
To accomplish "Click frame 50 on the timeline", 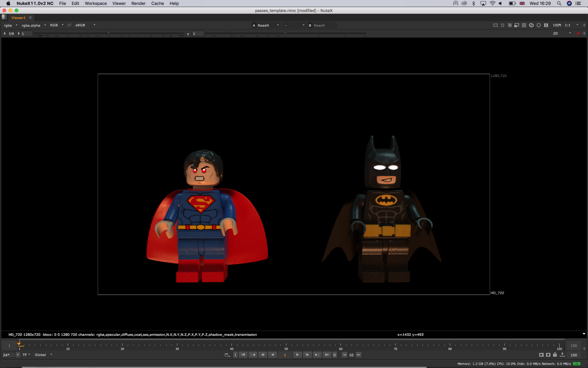I will point(286,345).
